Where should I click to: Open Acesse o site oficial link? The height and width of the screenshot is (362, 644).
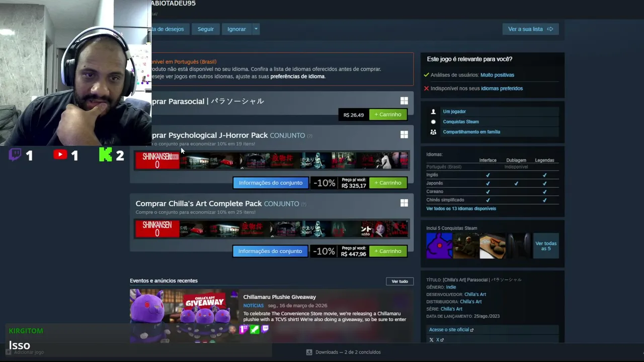(x=451, y=330)
